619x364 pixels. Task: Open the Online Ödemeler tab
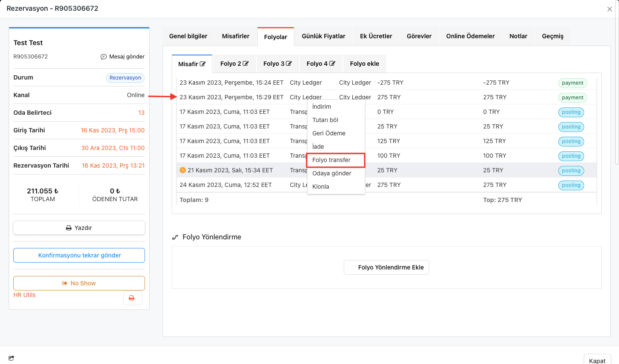pyautogui.click(x=470, y=36)
